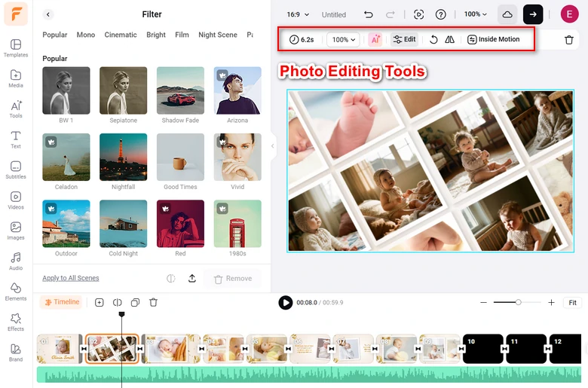Toggle the Timeline view button
Screen dimensions: 588x388
pyautogui.click(x=61, y=302)
